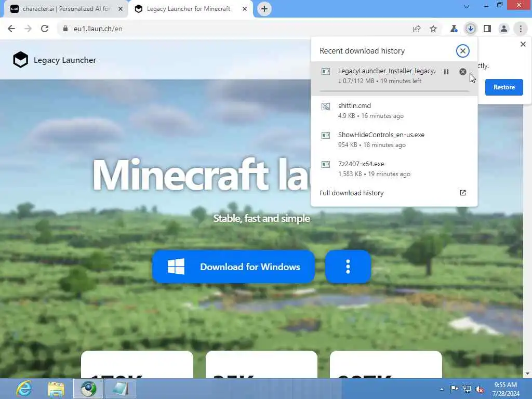This screenshot has height=399, width=532.
Task: Open 7z2407-x64.exe download entry
Action: pos(394,169)
